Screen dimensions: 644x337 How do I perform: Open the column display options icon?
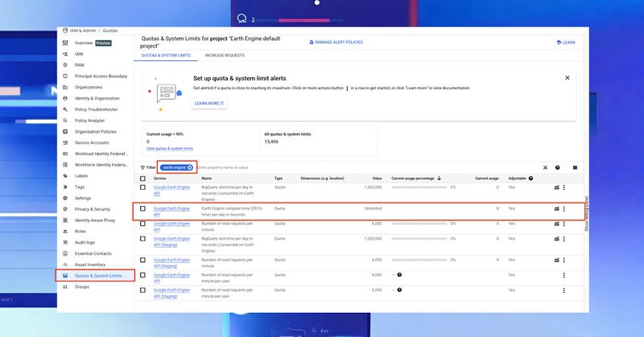575,167
